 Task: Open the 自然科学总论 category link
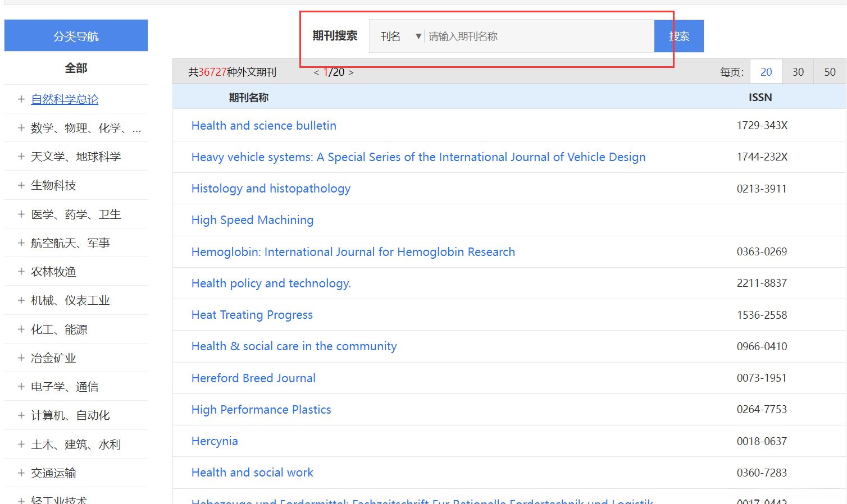(x=65, y=99)
